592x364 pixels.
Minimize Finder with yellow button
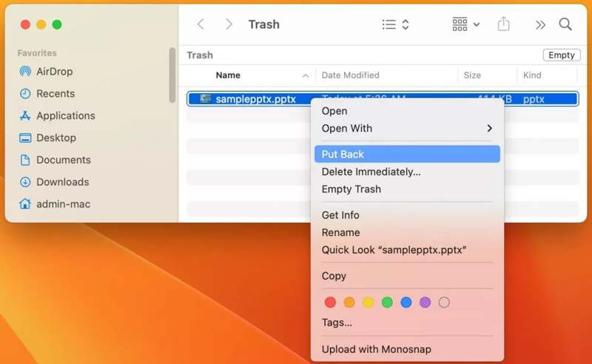pos(41,24)
